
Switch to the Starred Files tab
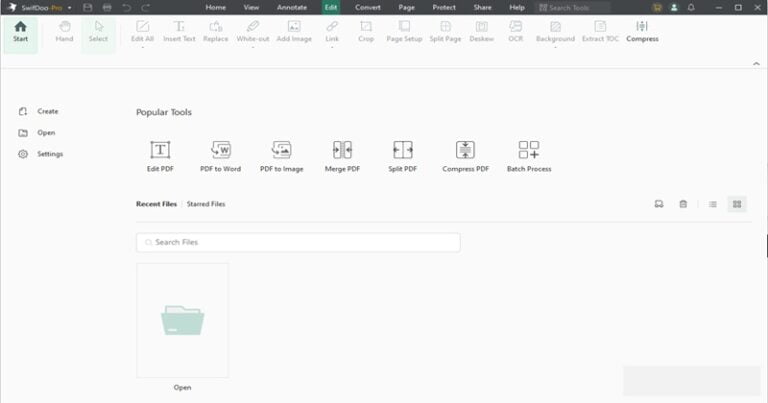coord(206,204)
